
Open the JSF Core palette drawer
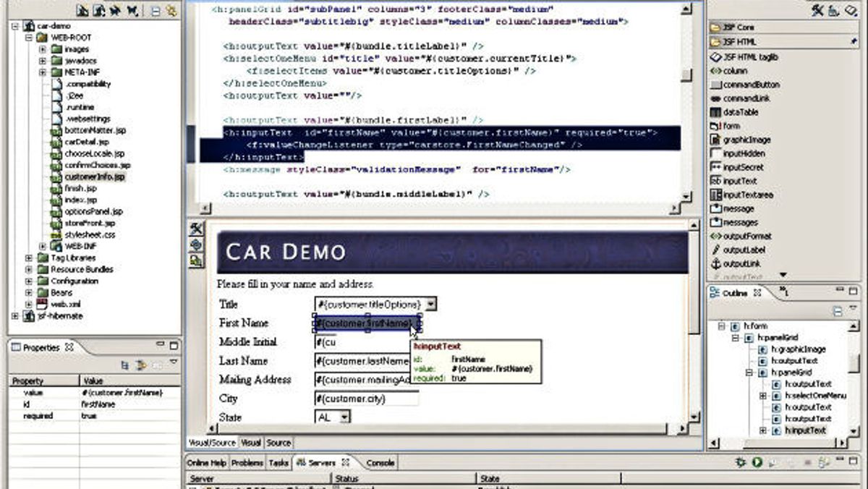tap(736, 27)
